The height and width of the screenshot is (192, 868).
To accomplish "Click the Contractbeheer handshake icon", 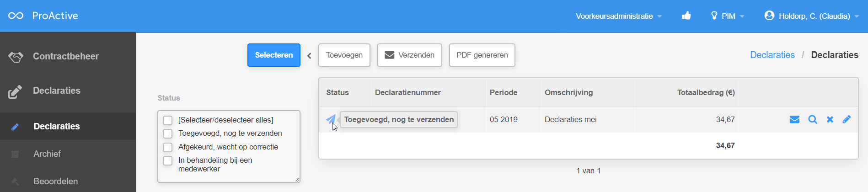I will click(16, 57).
